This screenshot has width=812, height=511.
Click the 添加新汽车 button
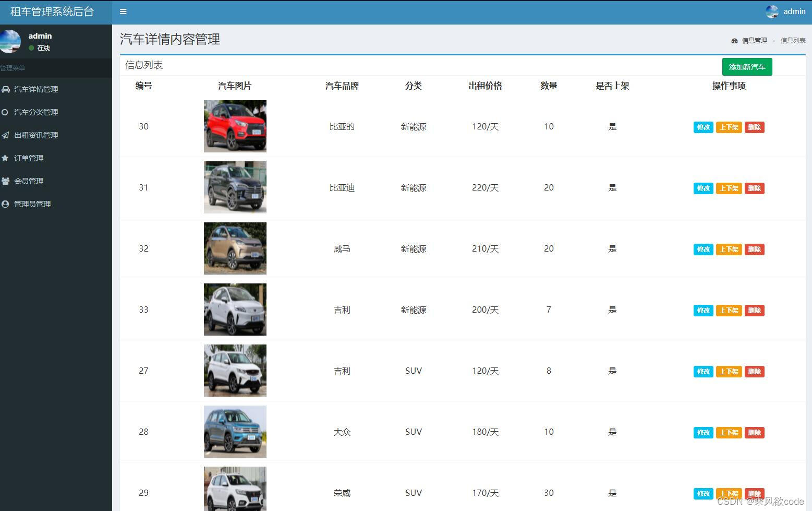(x=747, y=67)
